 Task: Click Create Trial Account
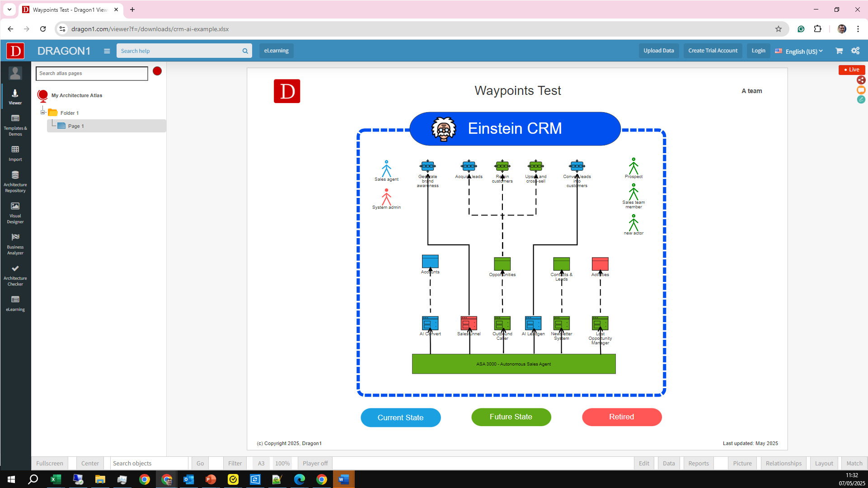[713, 51]
